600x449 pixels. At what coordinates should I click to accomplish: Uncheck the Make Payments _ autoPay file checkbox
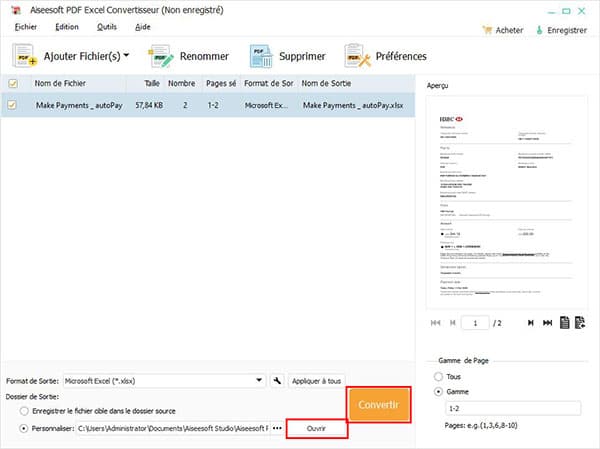12,105
